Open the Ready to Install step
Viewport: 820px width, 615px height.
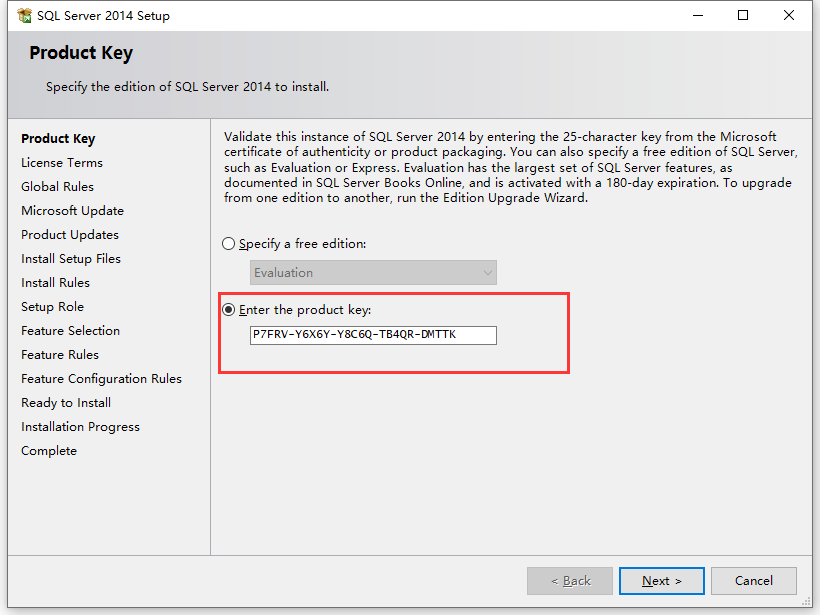click(65, 402)
